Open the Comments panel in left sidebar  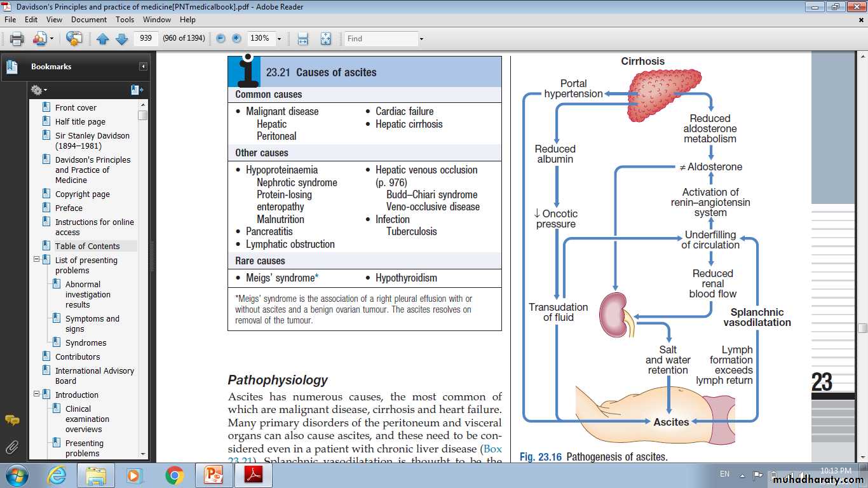point(11,420)
